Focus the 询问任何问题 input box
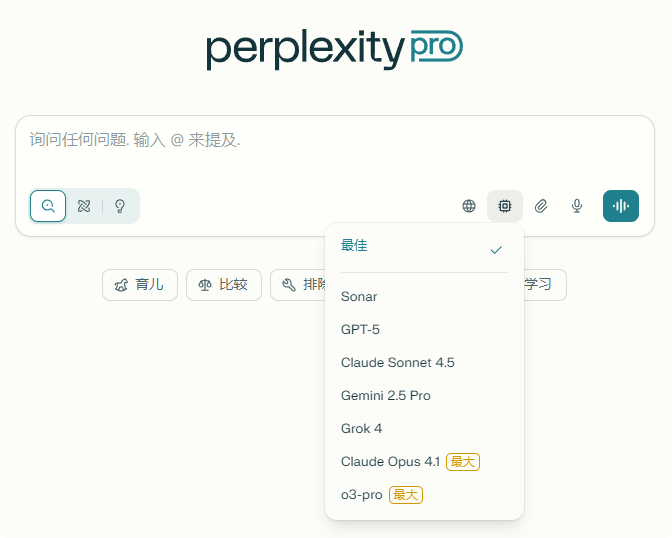The height and width of the screenshot is (538, 672). (x=335, y=150)
